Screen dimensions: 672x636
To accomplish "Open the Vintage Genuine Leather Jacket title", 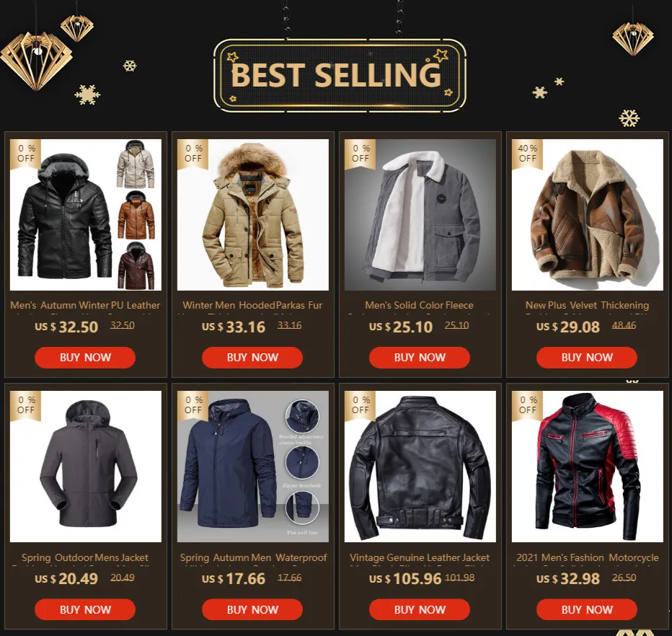I will 420,557.
